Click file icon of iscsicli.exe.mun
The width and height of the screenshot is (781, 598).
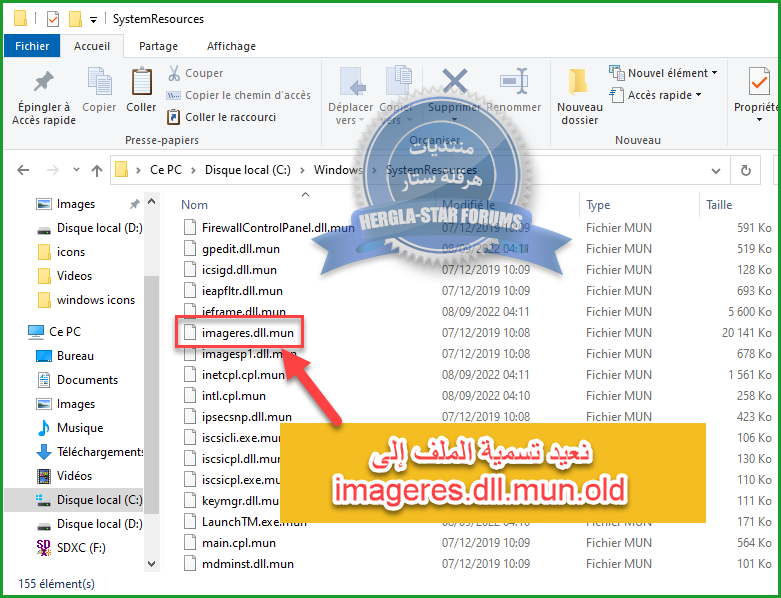click(190, 438)
